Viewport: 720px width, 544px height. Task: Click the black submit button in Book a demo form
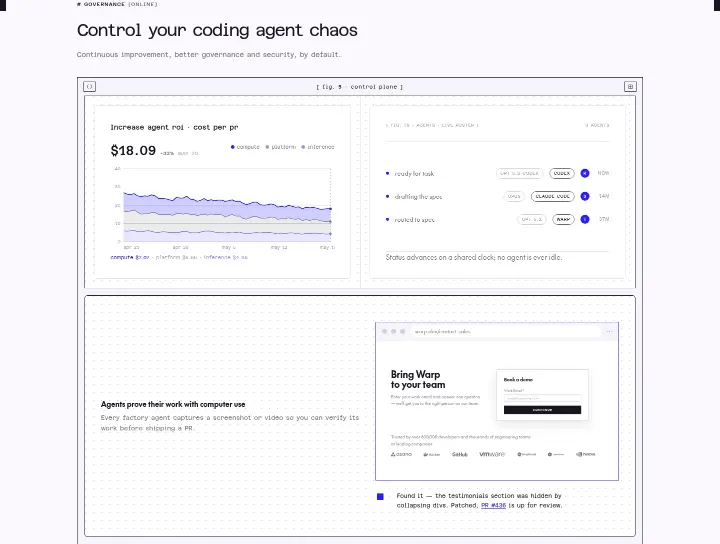[542, 410]
